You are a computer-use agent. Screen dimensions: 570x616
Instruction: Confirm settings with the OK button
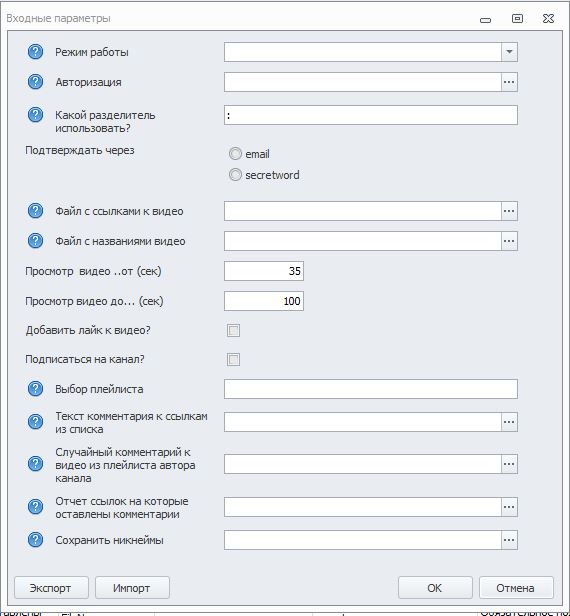(435, 588)
